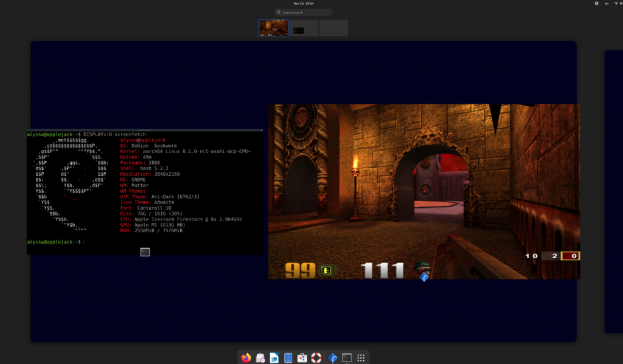The height and width of the screenshot is (364, 623).
Task: Activate the Quake game window preview
Action: [x=424, y=191]
